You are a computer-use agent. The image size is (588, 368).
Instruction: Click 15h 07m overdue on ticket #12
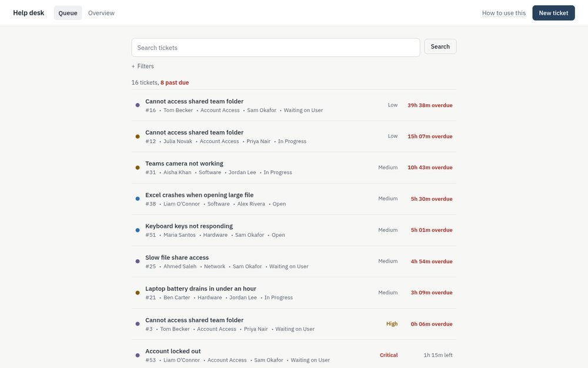(x=430, y=137)
